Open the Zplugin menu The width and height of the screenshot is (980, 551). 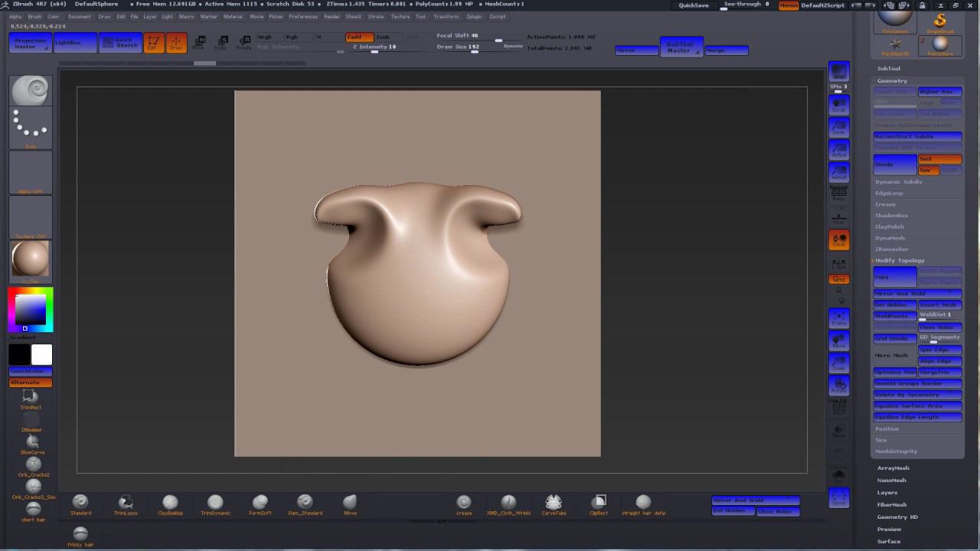coord(473,16)
